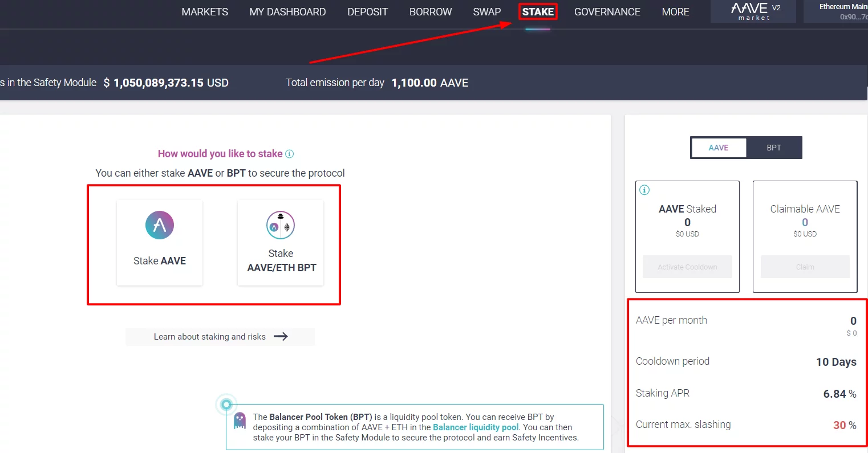Choose the Stake AAVE card
The image size is (868, 453).
160,242
